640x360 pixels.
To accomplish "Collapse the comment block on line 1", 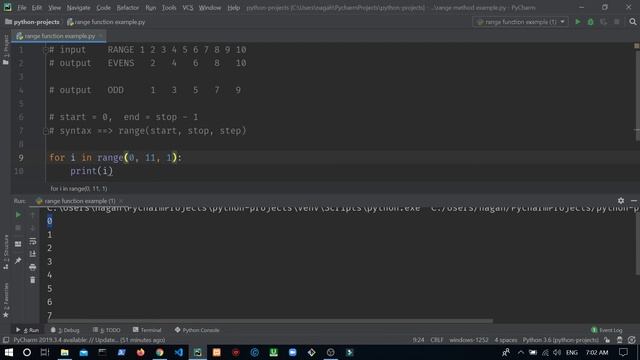I will point(46,50).
